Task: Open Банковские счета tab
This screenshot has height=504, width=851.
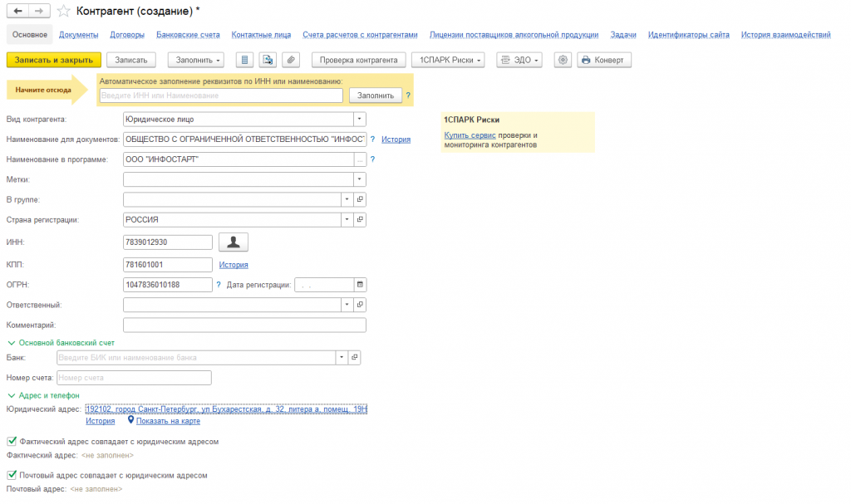Action: point(188,35)
